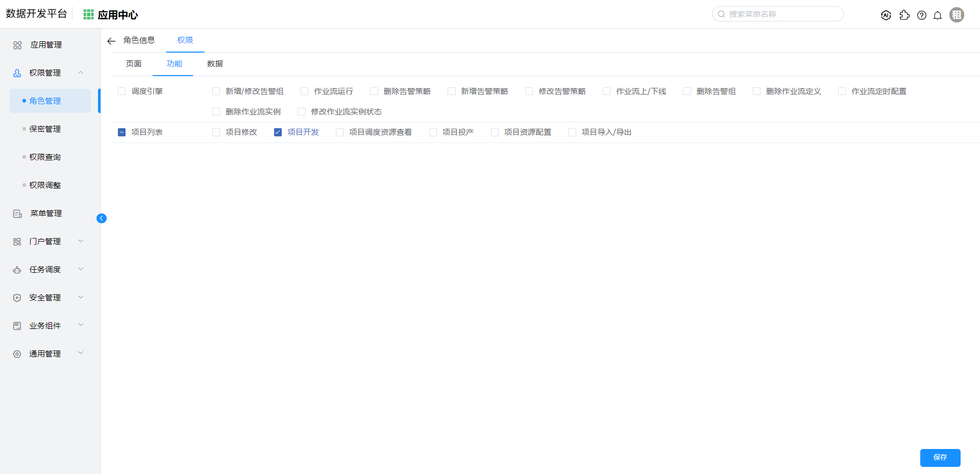Open the green 应用中心 grid icon
This screenshot has height=474, width=980.
88,15
